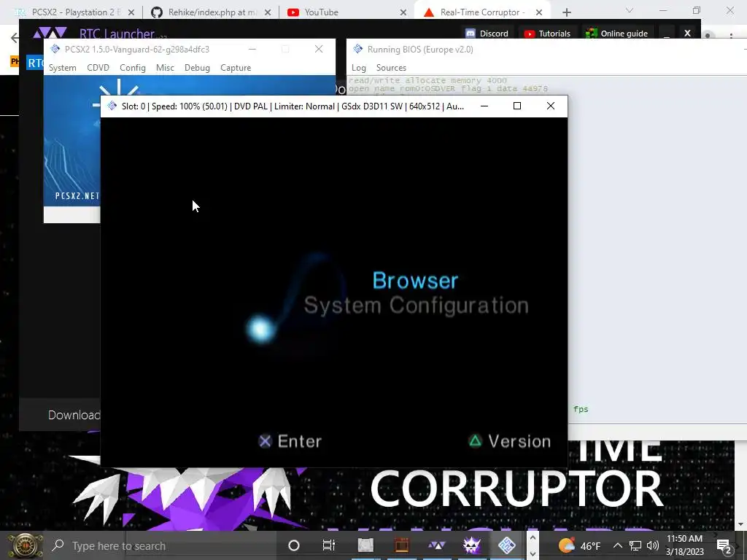747x560 pixels.
Task: Click the Discord button in RTC Launcher
Action: click(x=487, y=34)
